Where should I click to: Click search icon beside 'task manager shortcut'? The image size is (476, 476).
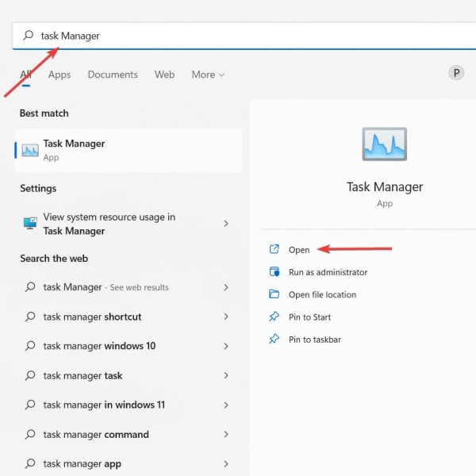tap(30, 317)
